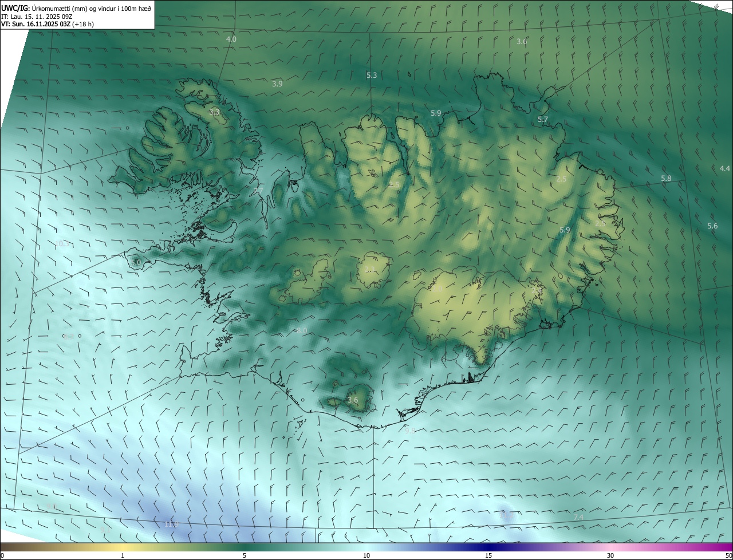Click the '1' label on the color scale

tap(123, 555)
